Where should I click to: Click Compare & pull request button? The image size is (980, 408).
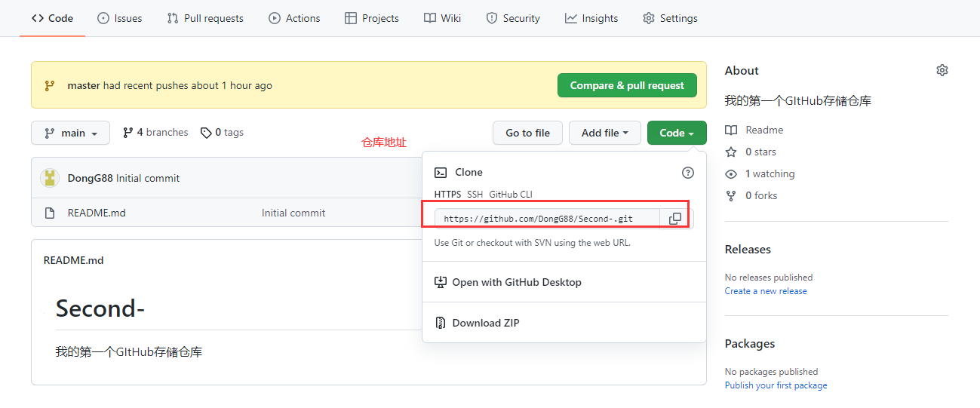click(x=627, y=85)
